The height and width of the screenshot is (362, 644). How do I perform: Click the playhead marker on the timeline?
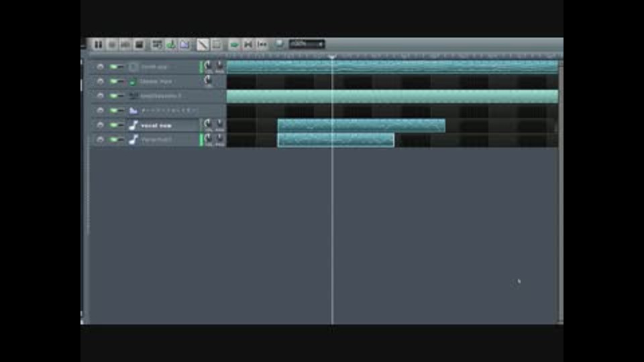tap(332, 56)
